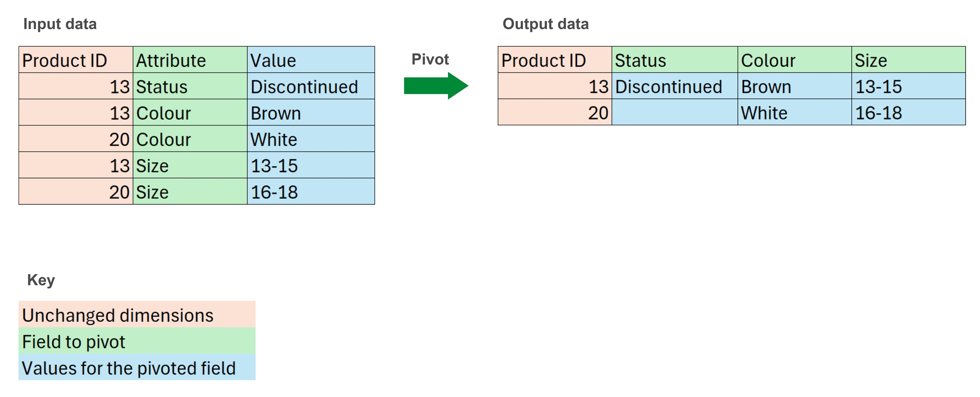The height and width of the screenshot is (397, 980).
Task: Click the 13-15 cell in the output table
Action: 908,86
